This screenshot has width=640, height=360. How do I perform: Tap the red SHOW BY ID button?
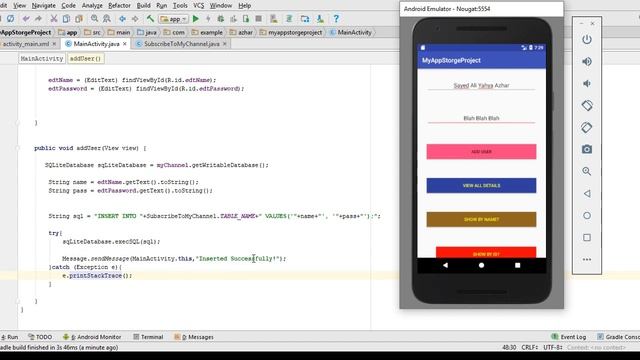486,252
